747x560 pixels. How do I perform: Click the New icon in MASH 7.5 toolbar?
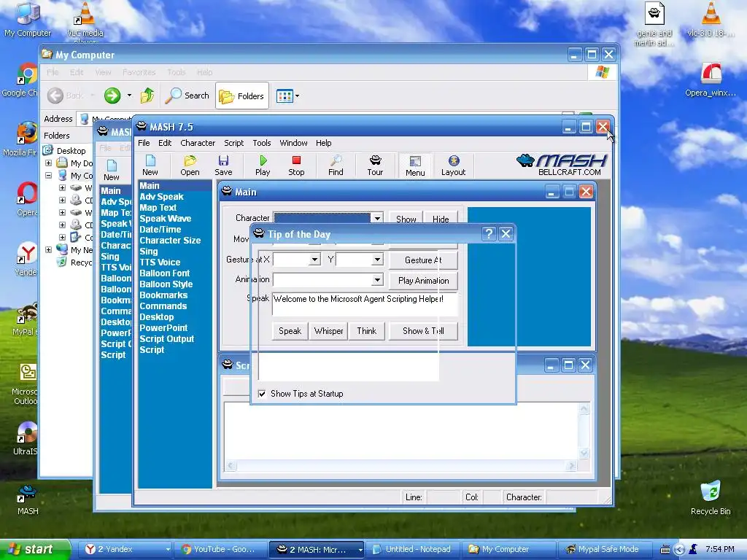(x=150, y=166)
